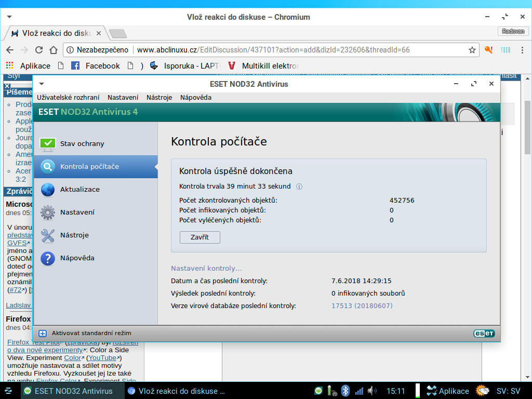Click volume speaker tray icon
Screen dimensions: 532x399
pos(372,391)
